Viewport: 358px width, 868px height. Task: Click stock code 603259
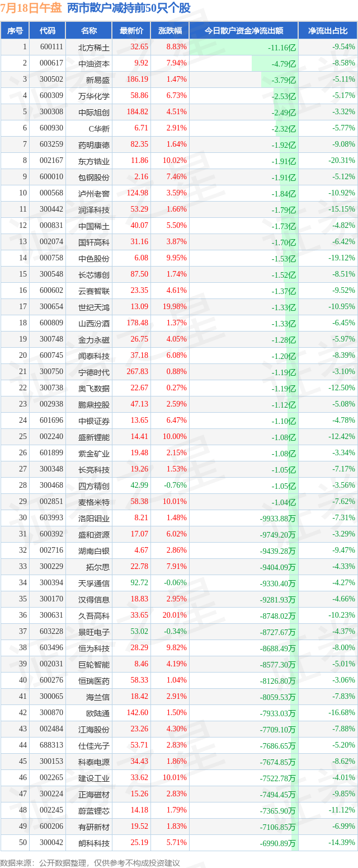51,144
